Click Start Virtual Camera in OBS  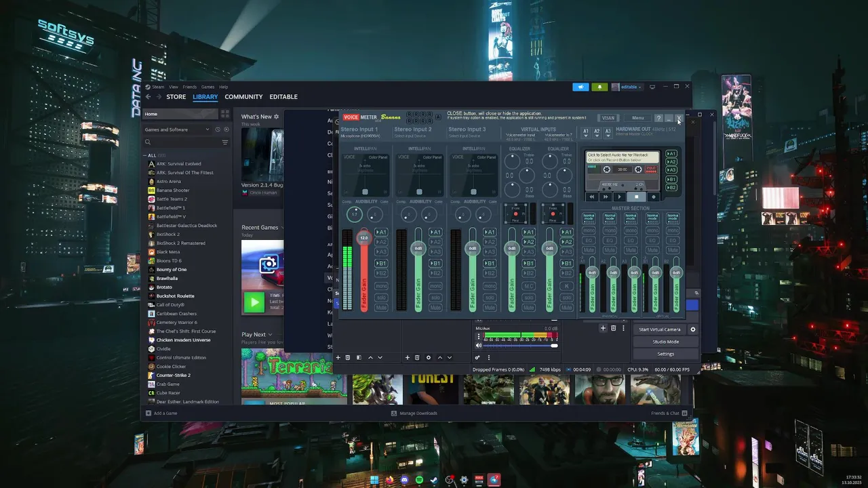tap(659, 329)
